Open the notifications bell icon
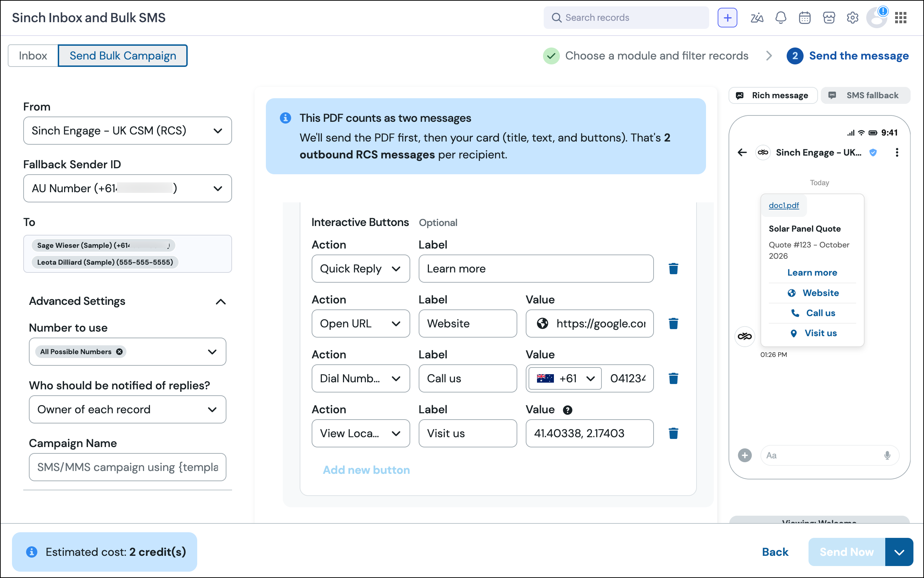Viewport: 924px width, 578px height. [781, 18]
